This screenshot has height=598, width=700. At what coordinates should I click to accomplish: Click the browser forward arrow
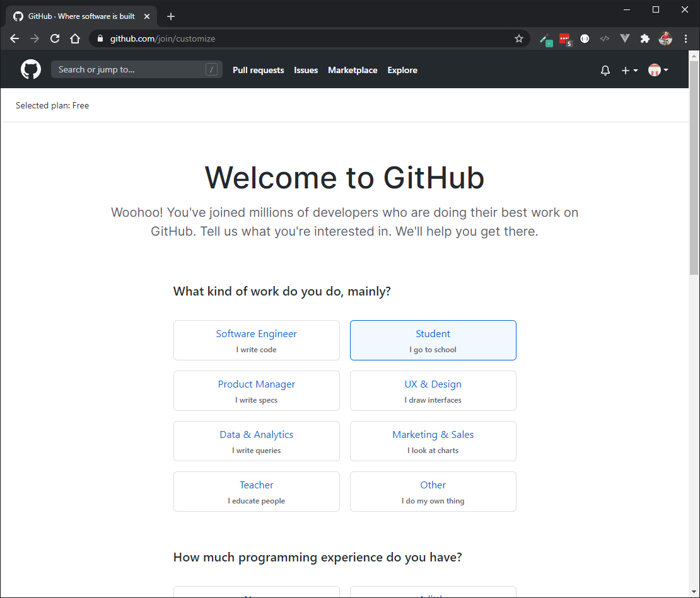pyautogui.click(x=35, y=39)
